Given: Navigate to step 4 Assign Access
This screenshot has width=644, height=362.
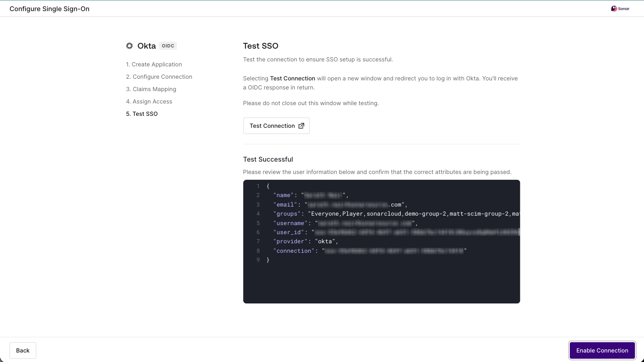Looking at the screenshot, I should [x=149, y=101].
